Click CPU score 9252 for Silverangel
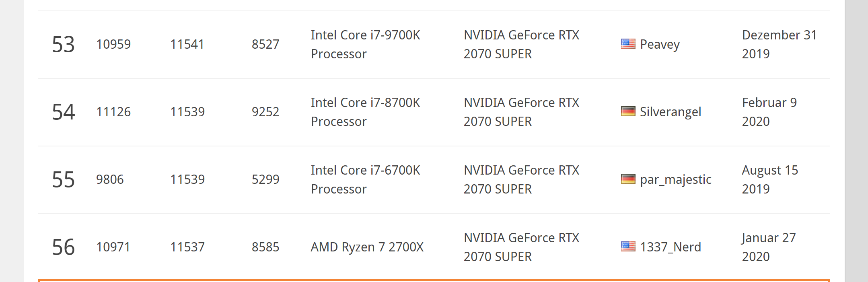This screenshot has height=282, width=868. pos(265,112)
